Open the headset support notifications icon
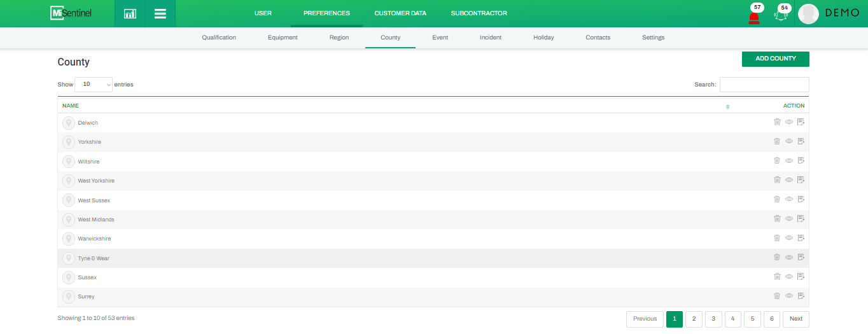 [x=781, y=15]
